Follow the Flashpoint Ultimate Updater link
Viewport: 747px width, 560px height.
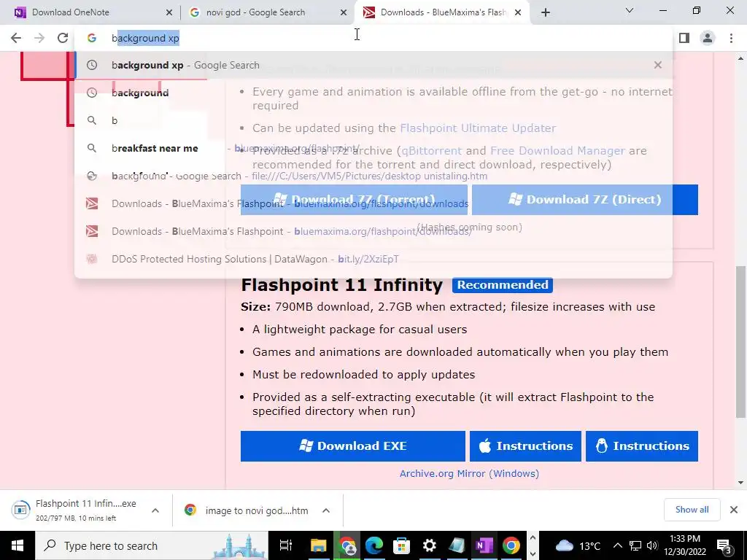(x=478, y=128)
